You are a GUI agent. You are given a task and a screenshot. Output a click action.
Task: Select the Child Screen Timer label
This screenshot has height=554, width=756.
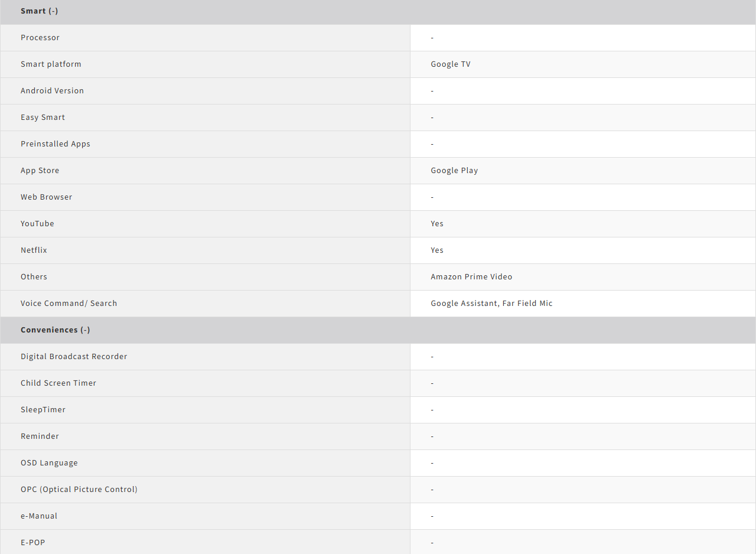58,383
